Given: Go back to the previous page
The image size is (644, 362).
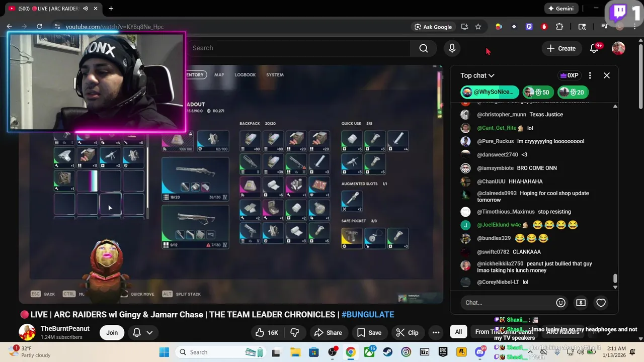Looking at the screenshot, I should pos(9,27).
